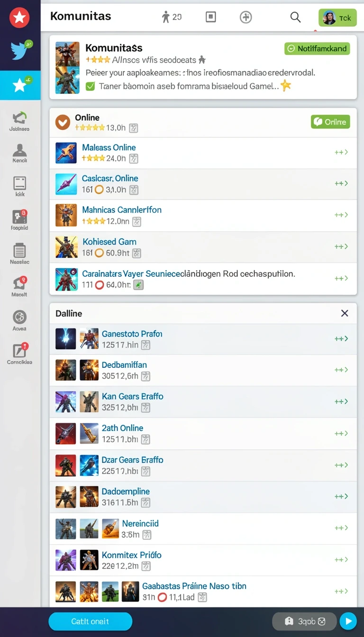Close the Dalline section
The image size is (364, 637).
click(x=345, y=313)
